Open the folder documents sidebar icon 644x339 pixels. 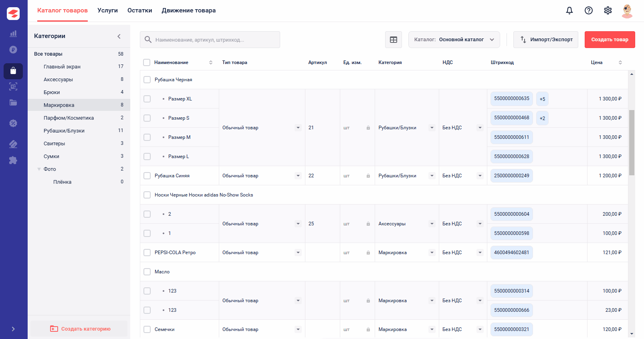tap(13, 102)
